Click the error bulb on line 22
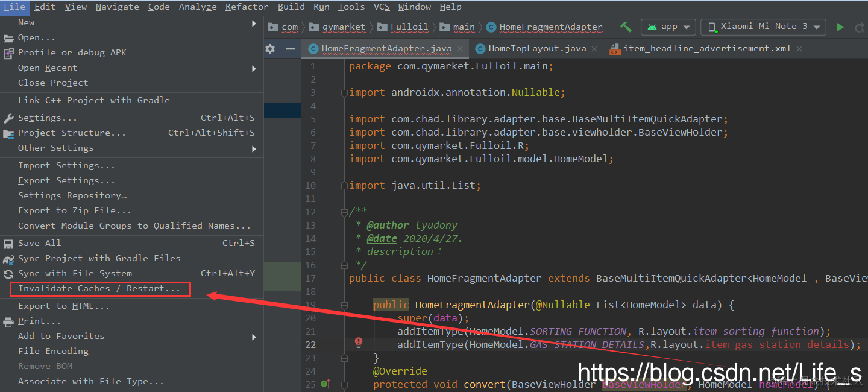This screenshot has height=392, width=868. 359,343
